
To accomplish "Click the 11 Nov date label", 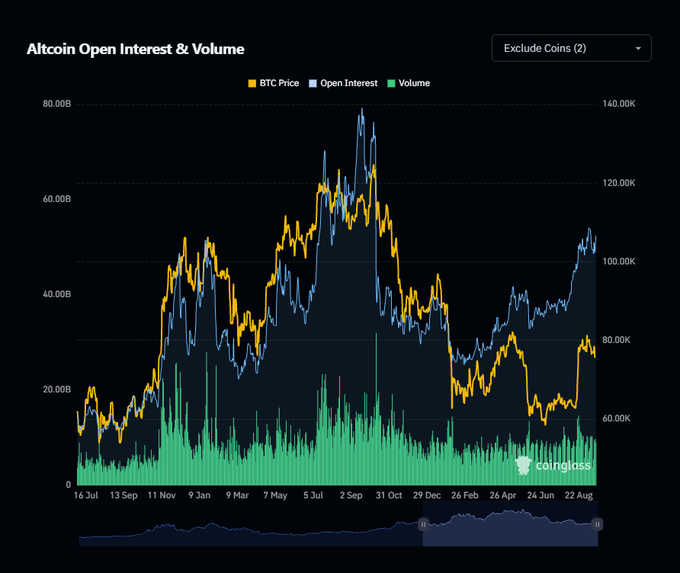I will (x=161, y=495).
